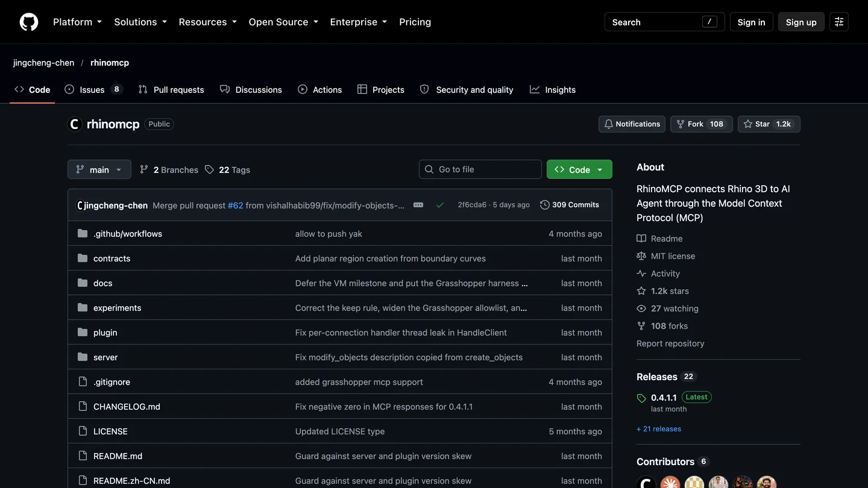Open the Platform dropdown menu
Viewport: 868px width, 488px height.
pyautogui.click(x=77, y=22)
